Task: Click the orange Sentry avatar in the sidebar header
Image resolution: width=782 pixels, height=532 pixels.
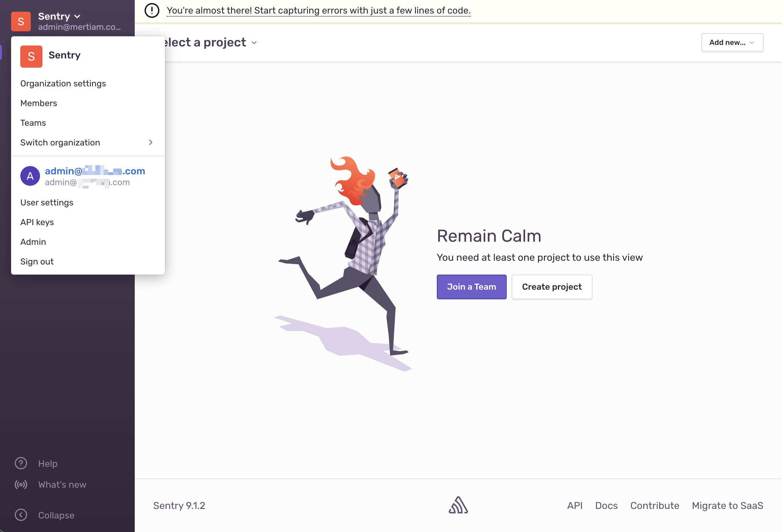Action: click(x=21, y=21)
